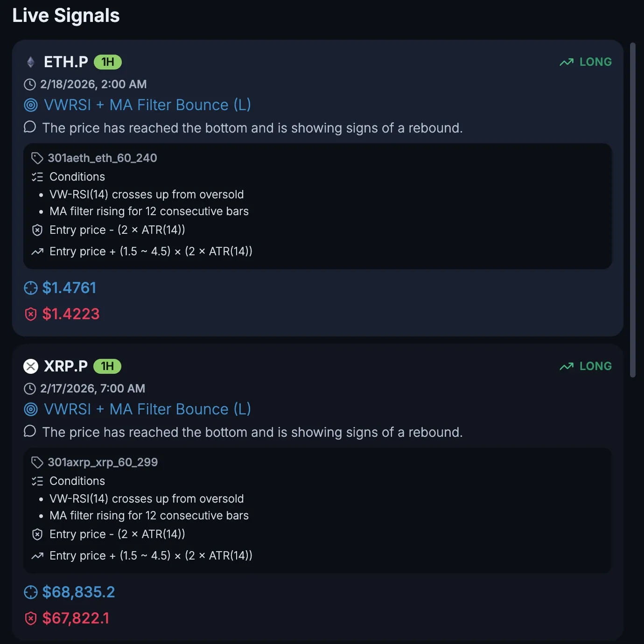Image resolution: width=644 pixels, height=644 pixels.
Task: Click the XRP stop price $67,822.1
Action: 76,618
